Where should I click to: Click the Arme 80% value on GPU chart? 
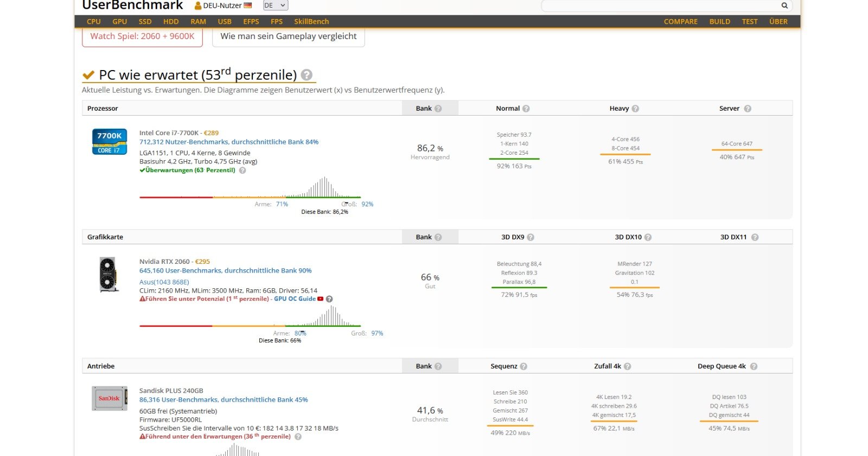pyautogui.click(x=301, y=333)
